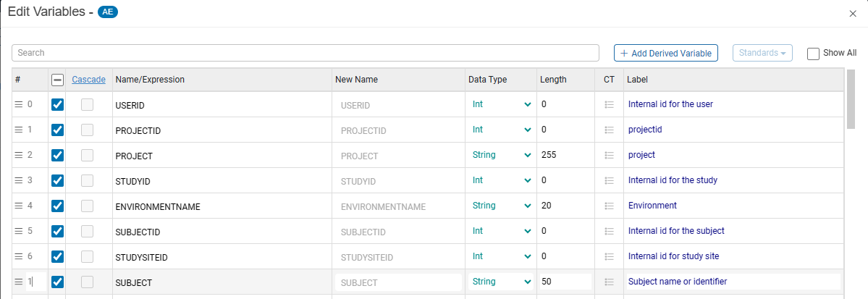Uncheck the SUBJECTID row checkbox
Screen dimensions: 868x299
tap(57, 232)
